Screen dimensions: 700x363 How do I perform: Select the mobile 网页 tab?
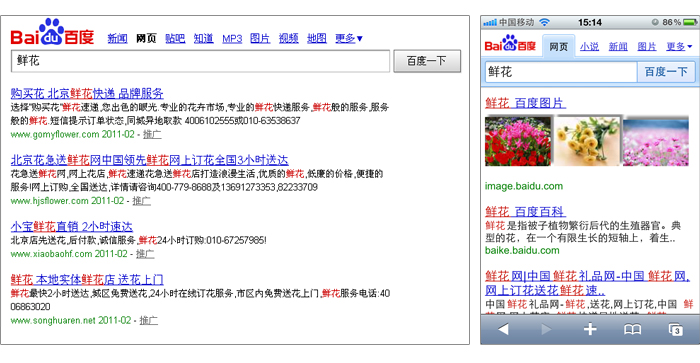(558, 46)
